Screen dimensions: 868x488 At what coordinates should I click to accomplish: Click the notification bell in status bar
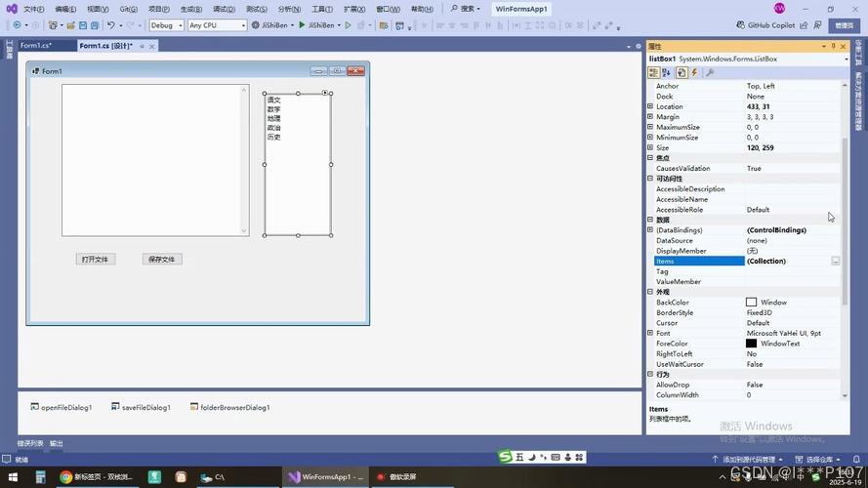click(856, 460)
